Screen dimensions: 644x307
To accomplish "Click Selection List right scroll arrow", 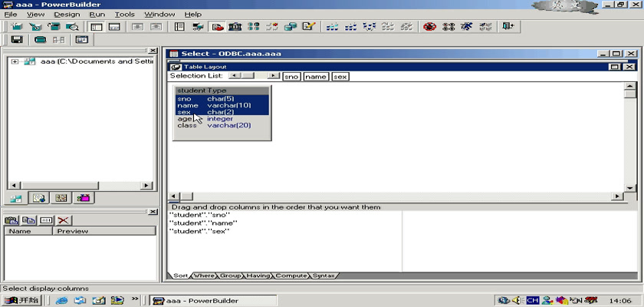I will click(273, 76).
